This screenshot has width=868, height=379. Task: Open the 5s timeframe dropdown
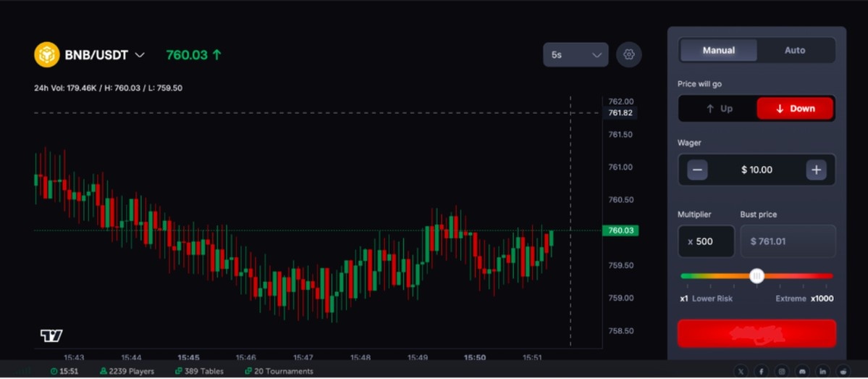tap(576, 55)
